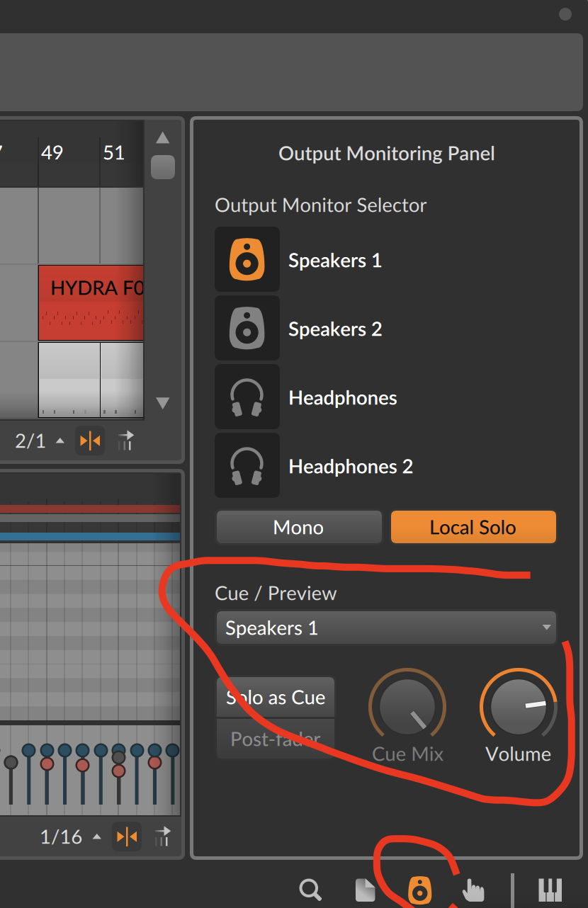Open the search magnifier in footer
This screenshot has width=588, height=908.
[310, 890]
